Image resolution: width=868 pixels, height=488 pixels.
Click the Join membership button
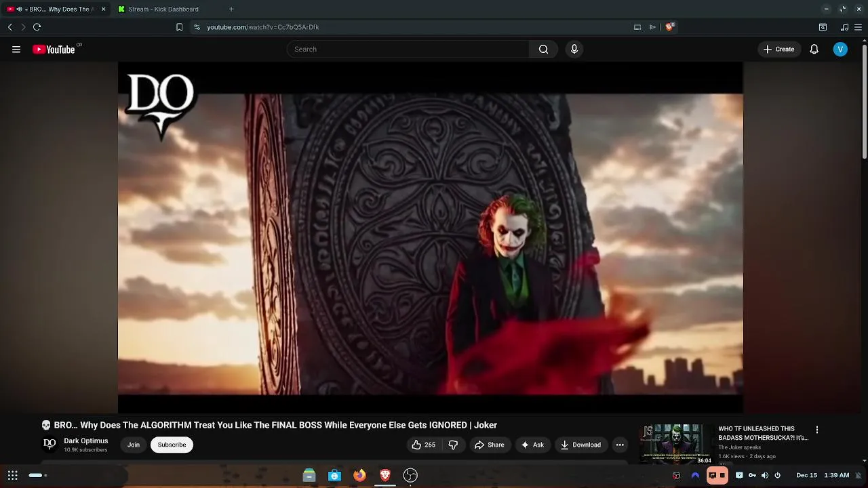click(x=134, y=445)
